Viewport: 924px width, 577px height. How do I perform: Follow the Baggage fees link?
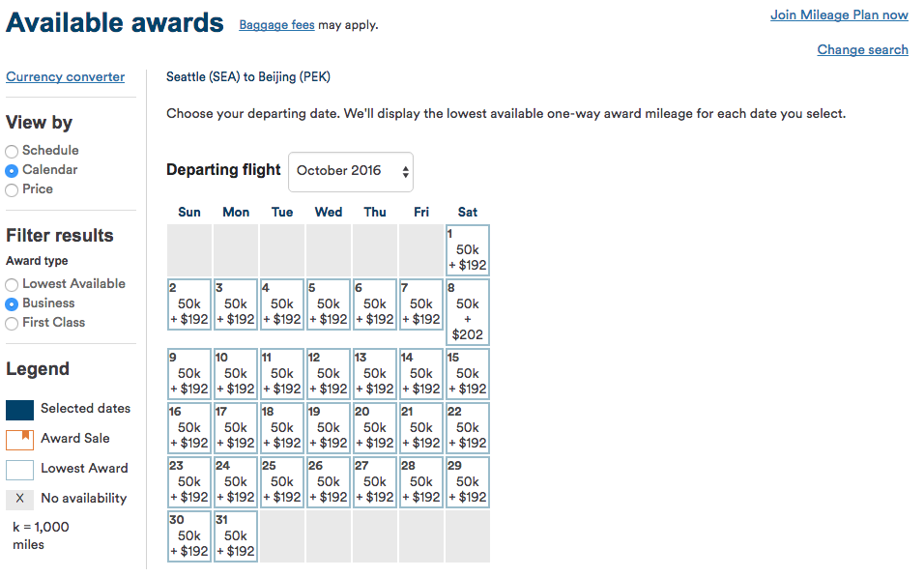276,25
